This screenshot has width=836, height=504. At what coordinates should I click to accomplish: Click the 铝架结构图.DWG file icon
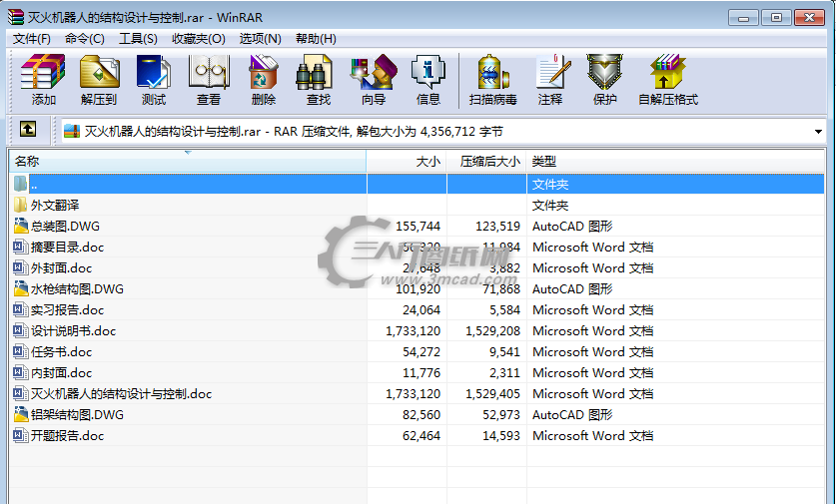click(x=20, y=414)
